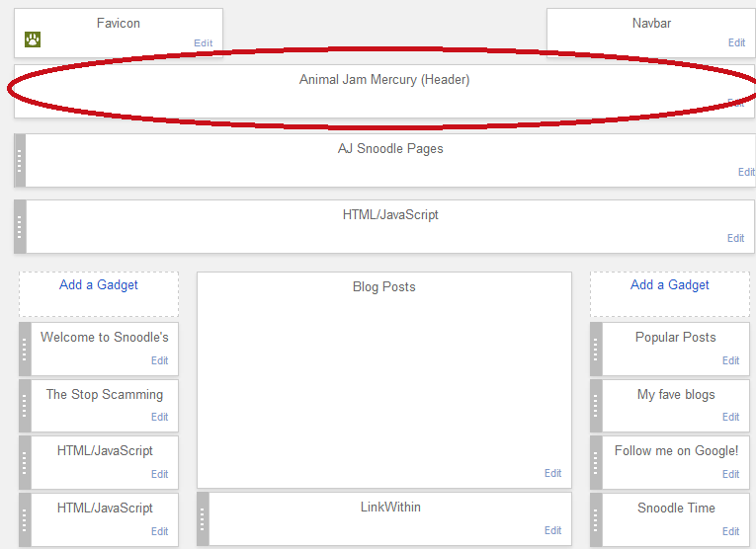This screenshot has width=756, height=549.
Task: Edit the My fave blogs gadget
Action: tap(730, 417)
